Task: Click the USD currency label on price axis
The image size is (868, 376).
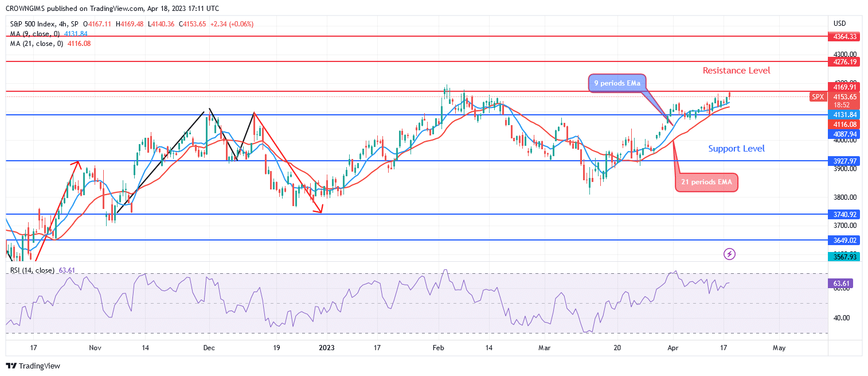Action: point(840,24)
